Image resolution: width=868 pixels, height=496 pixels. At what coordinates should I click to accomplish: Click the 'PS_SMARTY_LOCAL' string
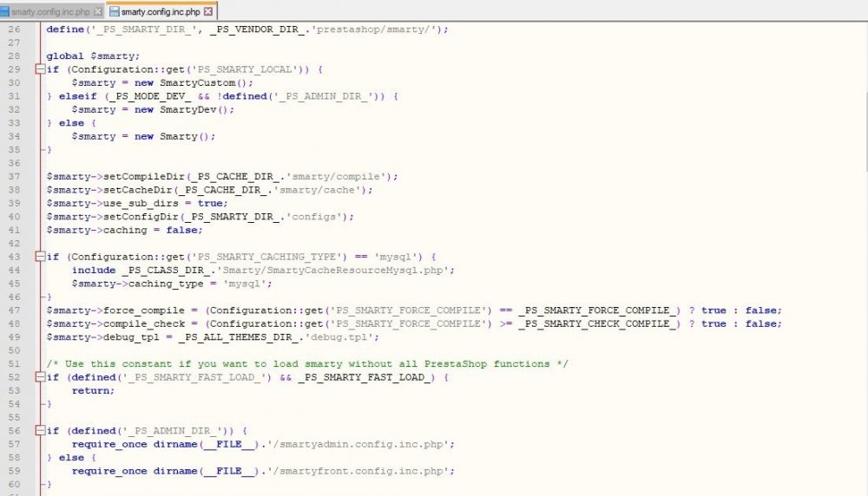245,69
